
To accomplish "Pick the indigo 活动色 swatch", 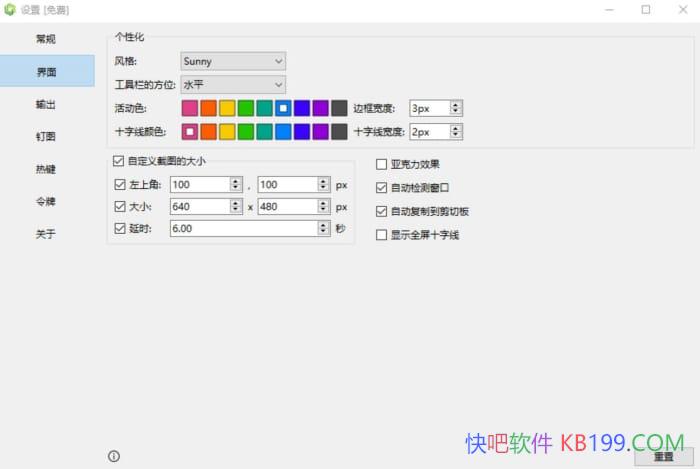I will point(302,108).
